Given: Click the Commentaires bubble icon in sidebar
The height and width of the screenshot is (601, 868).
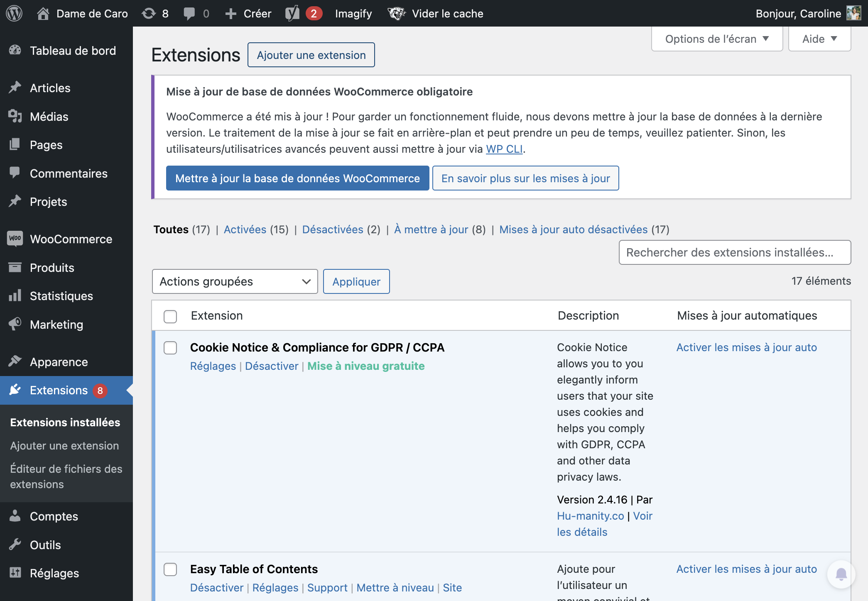Looking at the screenshot, I should pyautogui.click(x=15, y=173).
